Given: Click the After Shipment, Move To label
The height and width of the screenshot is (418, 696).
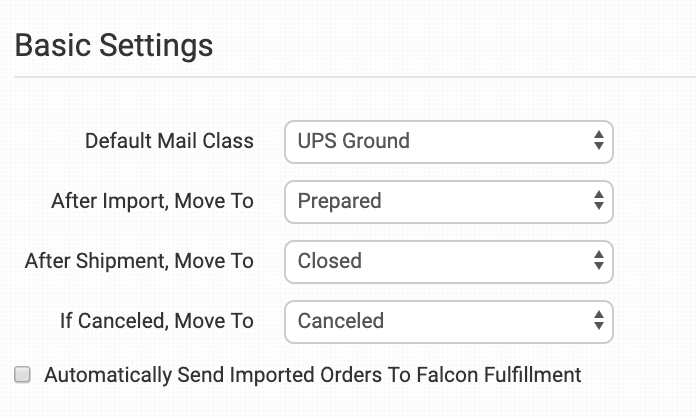Looking at the screenshot, I should (x=139, y=261).
